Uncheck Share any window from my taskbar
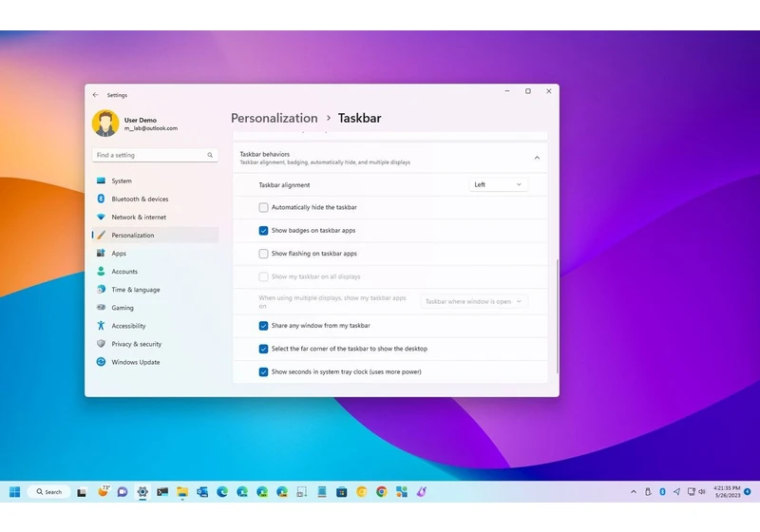Viewport: 760px width, 532px height. pyautogui.click(x=263, y=326)
